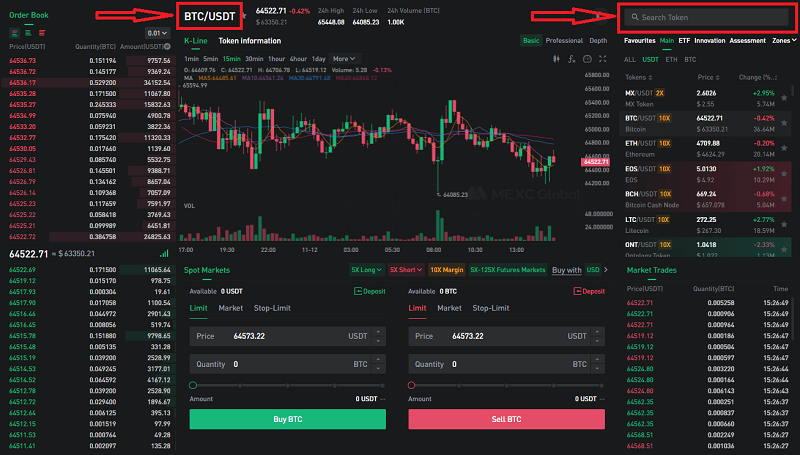Sort token list by Price column
Viewport: 800px width, 455px height.
708,78
